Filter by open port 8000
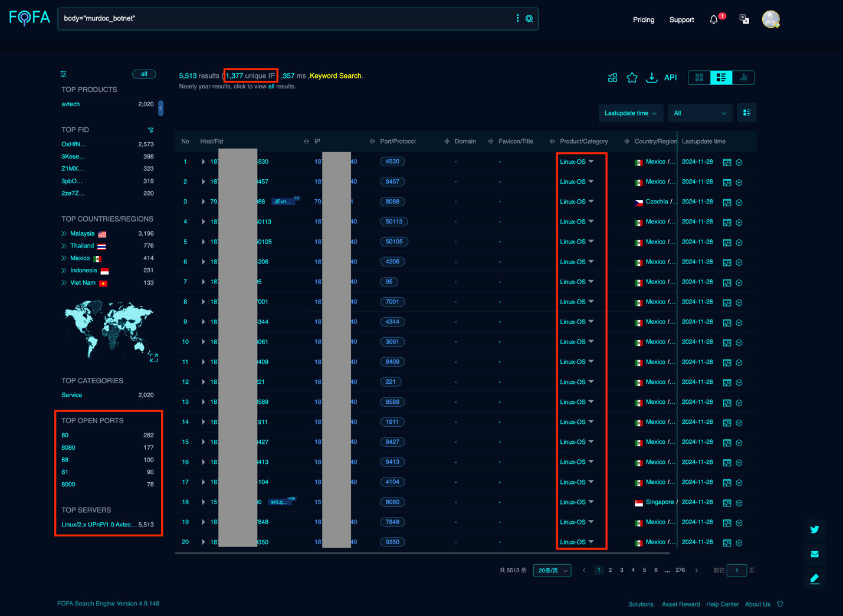 (x=68, y=485)
